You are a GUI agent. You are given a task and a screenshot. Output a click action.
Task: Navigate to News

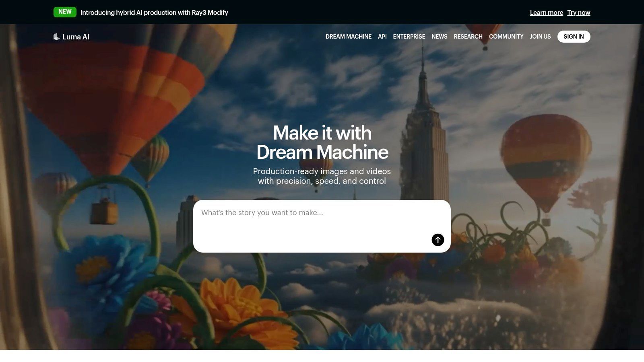coord(439,37)
